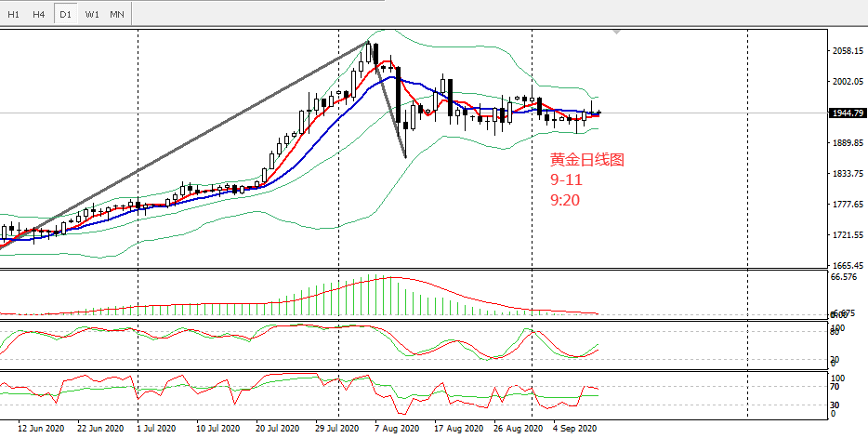Click the 29 Jul 2020 date label
Viewport: 868px width, 438px height.
click(x=336, y=429)
